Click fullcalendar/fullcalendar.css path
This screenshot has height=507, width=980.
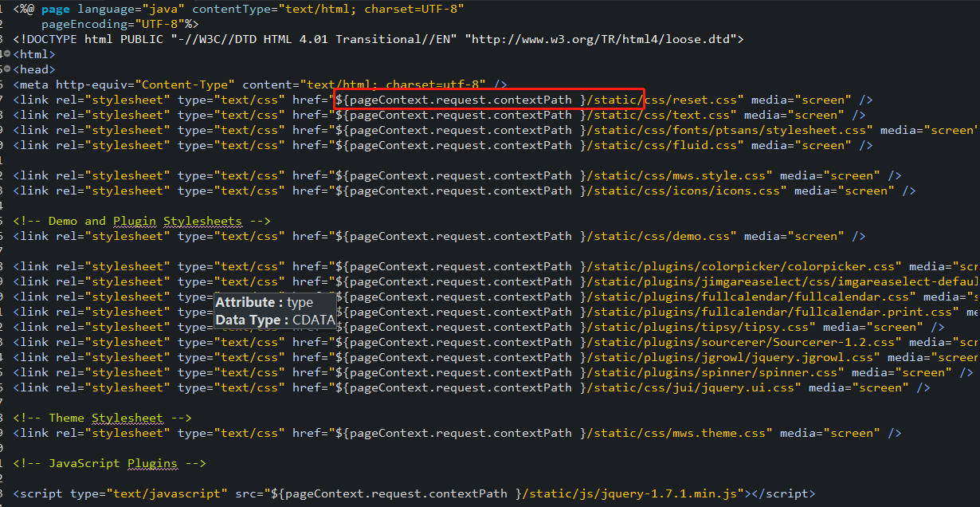(806, 297)
